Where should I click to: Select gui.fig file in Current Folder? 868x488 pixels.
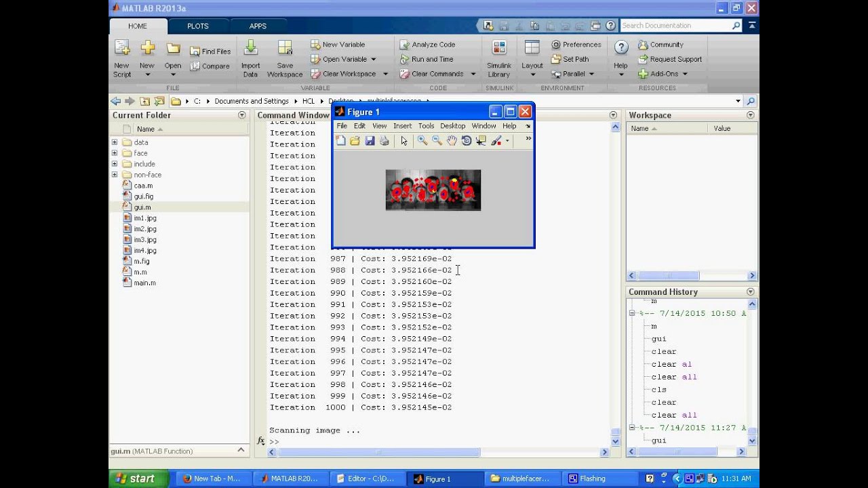click(x=143, y=197)
